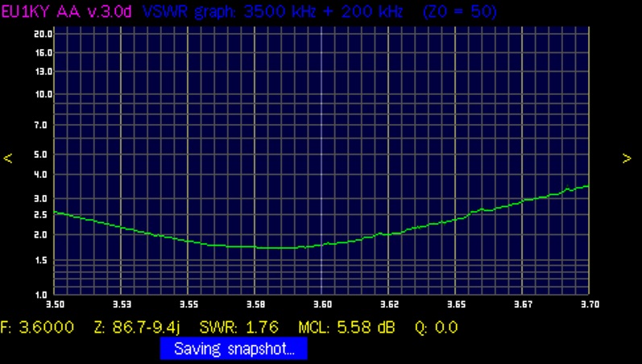Image resolution: width=642 pixels, height=364 pixels.
Task: Click the '3.70' X-axis label
Action: pyautogui.click(x=590, y=304)
